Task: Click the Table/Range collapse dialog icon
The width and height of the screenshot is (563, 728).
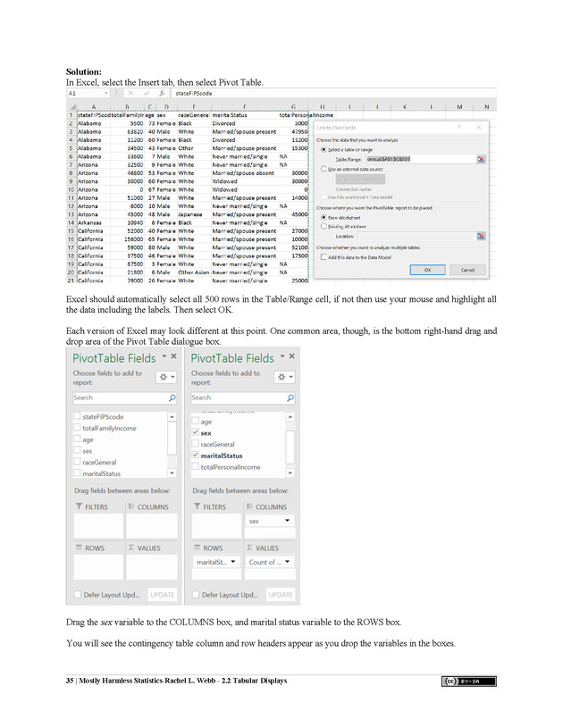Action: [x=481, y=159]
